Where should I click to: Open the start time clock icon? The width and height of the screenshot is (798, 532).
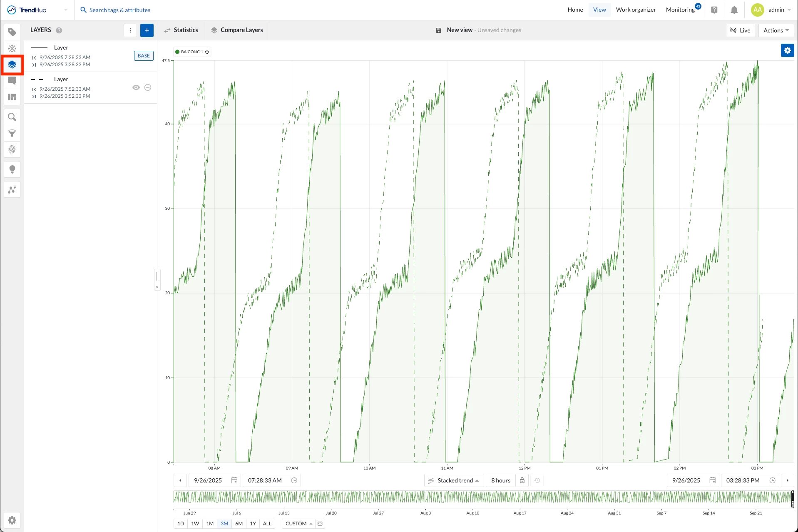coord(294,480)
